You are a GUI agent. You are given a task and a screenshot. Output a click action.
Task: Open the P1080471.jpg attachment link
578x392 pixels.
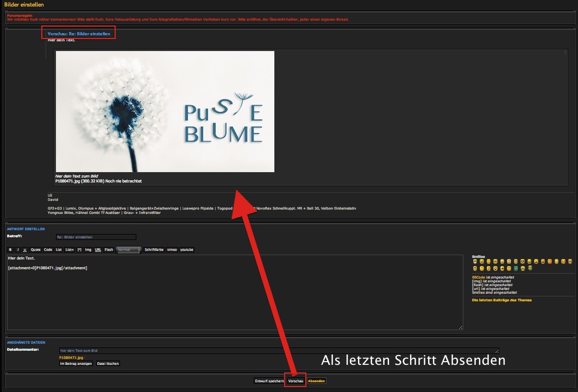tap(71, 358)
